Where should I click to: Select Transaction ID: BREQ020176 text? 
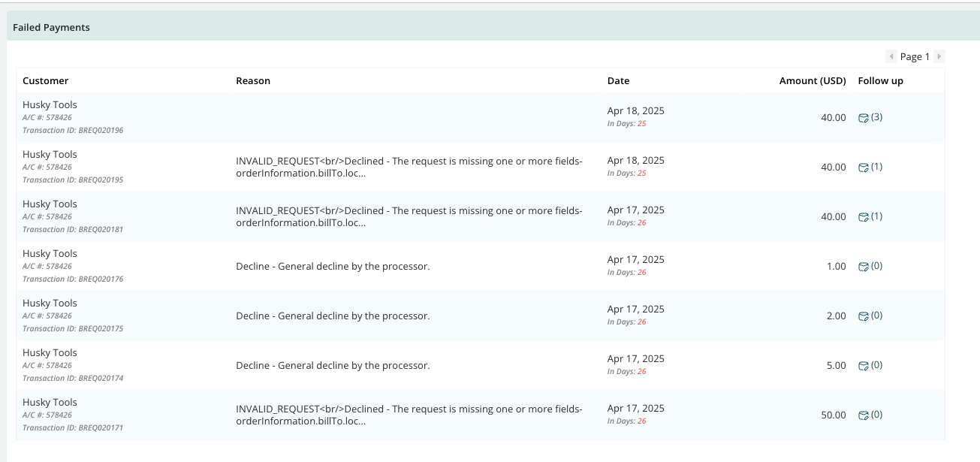click(73, 279)
